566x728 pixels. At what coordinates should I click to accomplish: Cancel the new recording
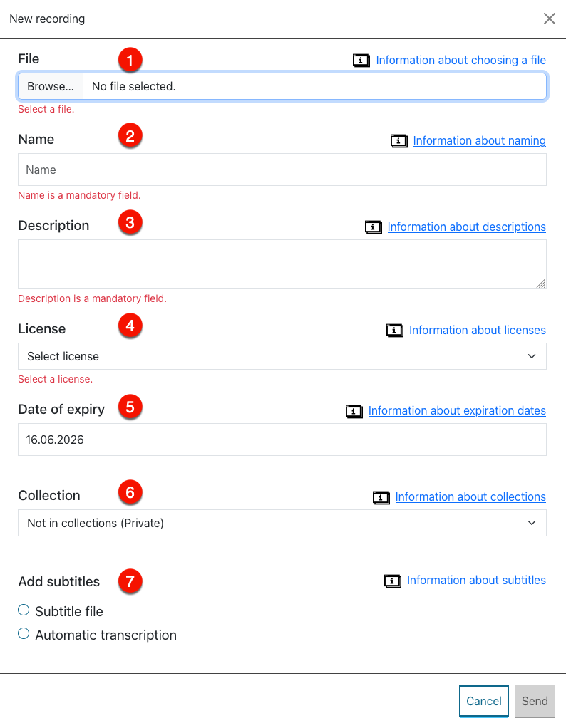pyautogui.click(x=484, y=701)
